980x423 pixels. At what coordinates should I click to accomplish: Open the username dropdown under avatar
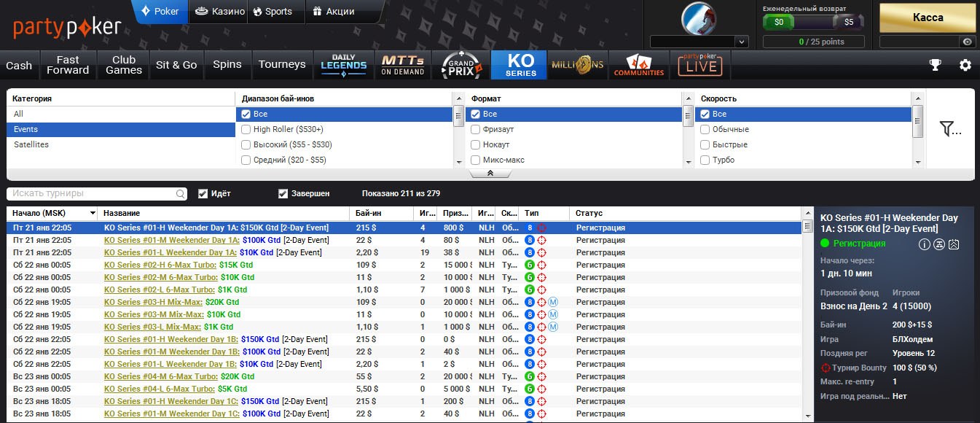(x=699, y=42)
